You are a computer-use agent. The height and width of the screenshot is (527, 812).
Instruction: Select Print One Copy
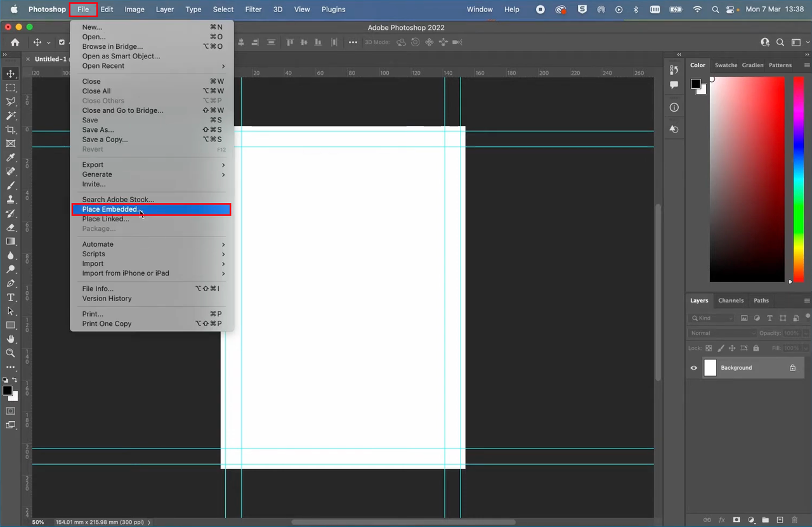(107, 323)
